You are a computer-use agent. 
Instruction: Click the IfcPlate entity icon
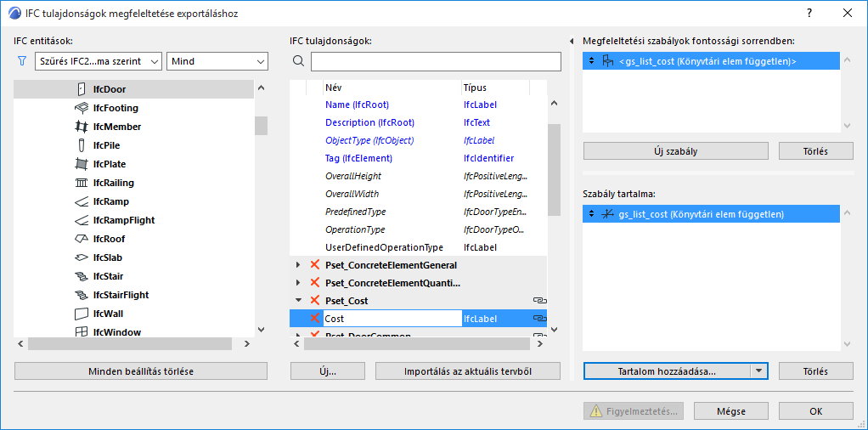tap(82, 164)
